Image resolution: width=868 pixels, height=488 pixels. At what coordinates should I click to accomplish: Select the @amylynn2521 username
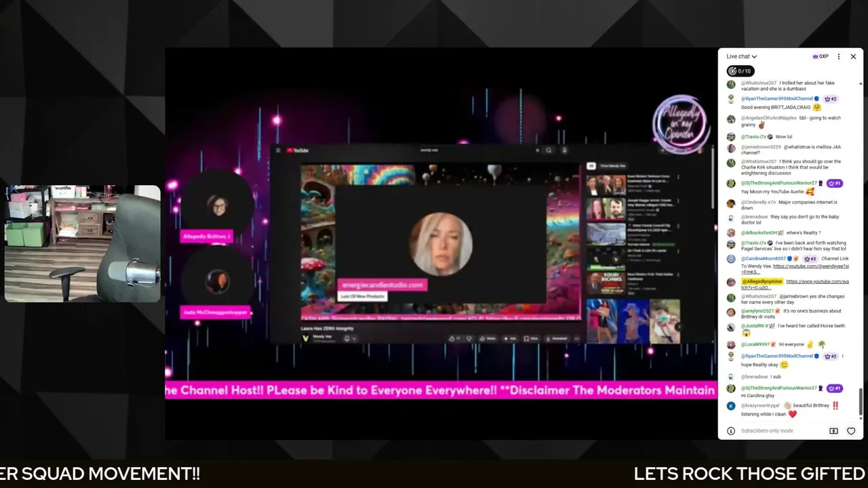pyautogui.click(x=757, y=311)
